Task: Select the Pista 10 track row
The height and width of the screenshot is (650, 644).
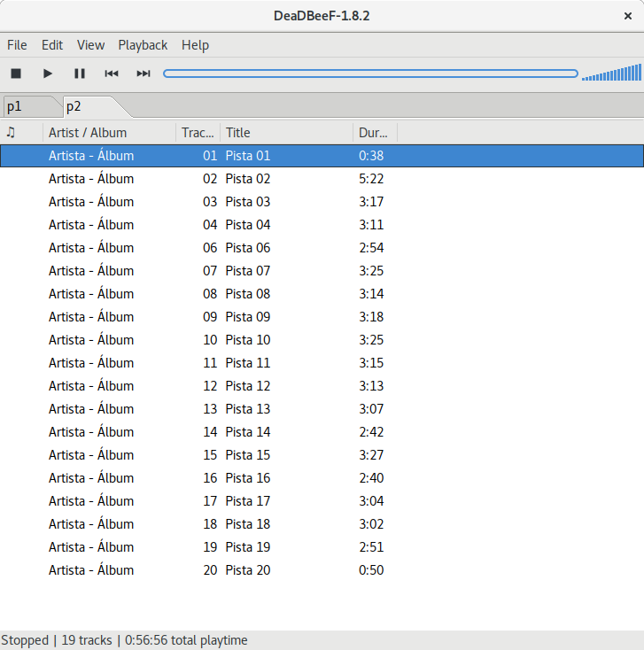Action: pyautogui.click(x=322, y=340)
